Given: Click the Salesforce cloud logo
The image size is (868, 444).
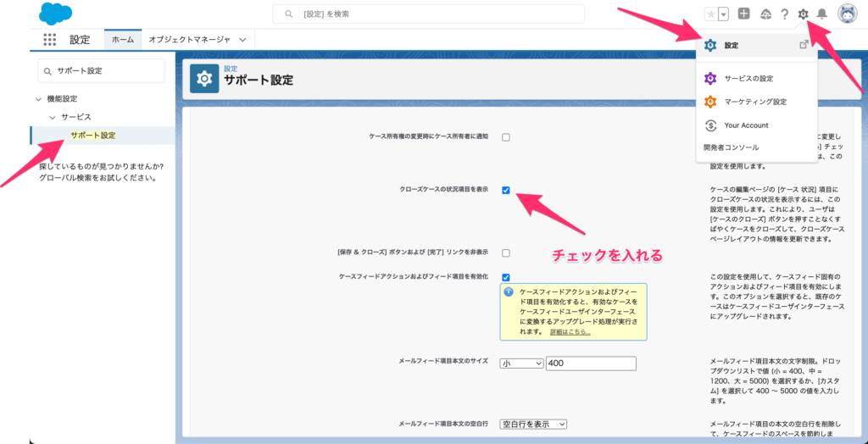Looking at the screenshot, I should (56, 14).
